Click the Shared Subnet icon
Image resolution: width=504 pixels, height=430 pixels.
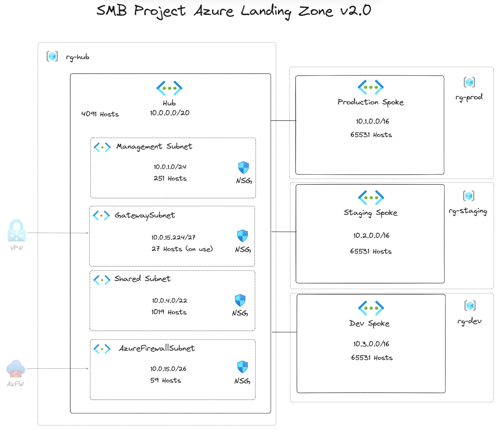(102, 280)
